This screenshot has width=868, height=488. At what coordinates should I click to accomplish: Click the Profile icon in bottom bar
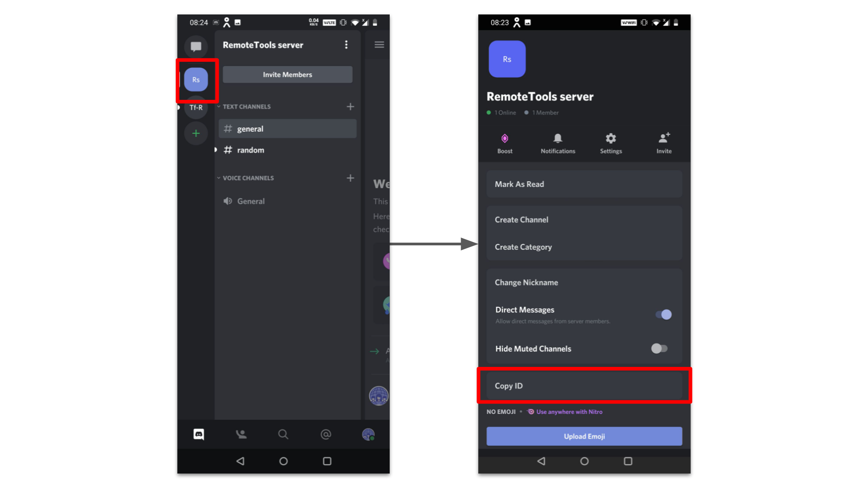coord(369,434)
